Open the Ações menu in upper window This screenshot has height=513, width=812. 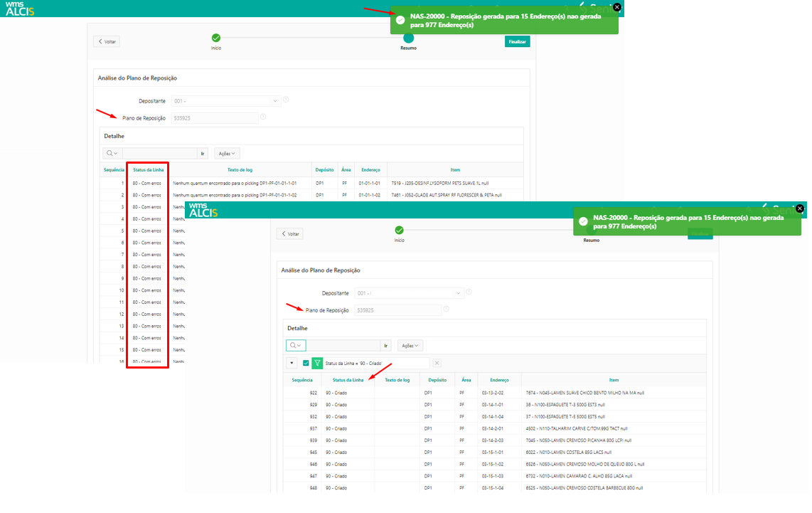click(x=227, y=154)
